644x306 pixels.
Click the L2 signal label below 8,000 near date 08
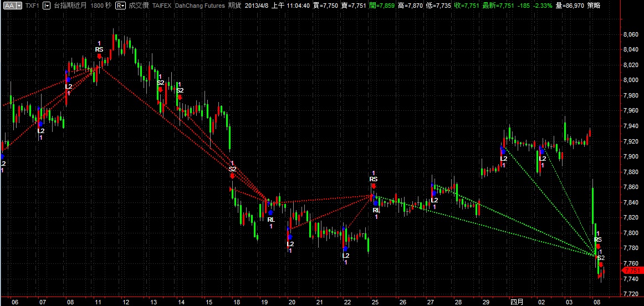(x=68, y=86)
